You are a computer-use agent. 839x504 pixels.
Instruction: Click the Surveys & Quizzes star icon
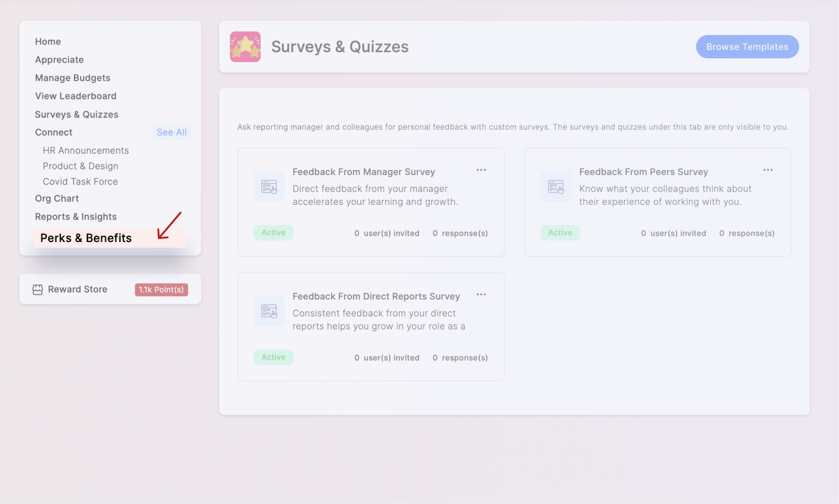coord(245,47)
